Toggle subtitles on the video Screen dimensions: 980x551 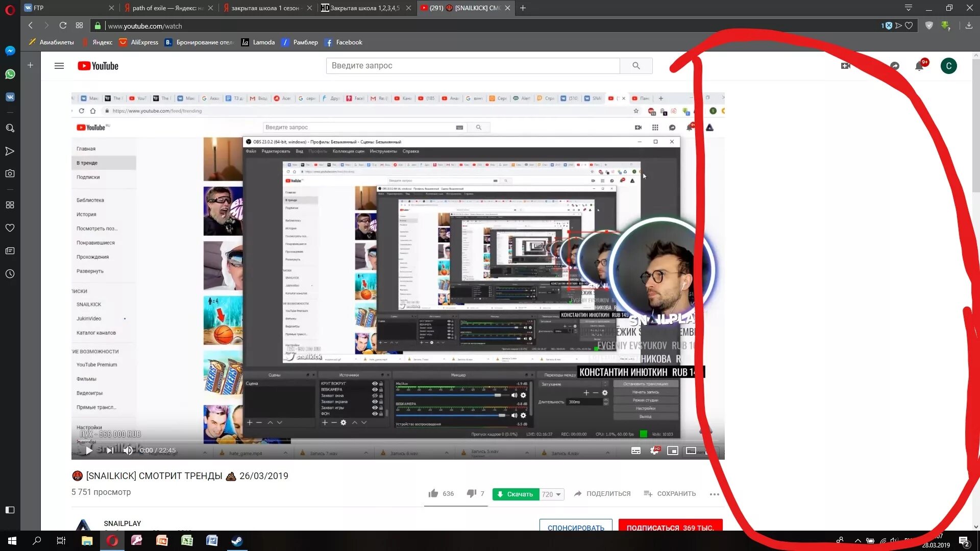635,450
